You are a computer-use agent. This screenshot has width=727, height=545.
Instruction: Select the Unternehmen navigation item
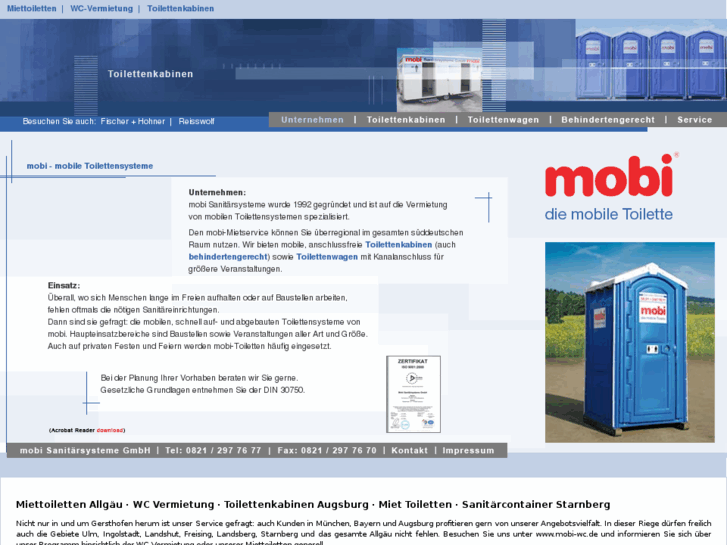click(x=312, y=120)
